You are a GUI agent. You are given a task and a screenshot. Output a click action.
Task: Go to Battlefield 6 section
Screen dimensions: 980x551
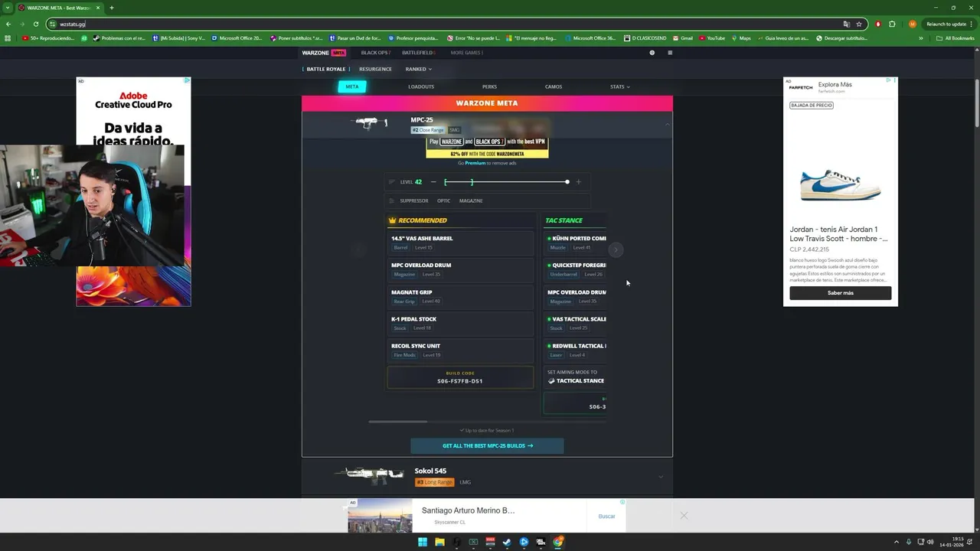419,53
